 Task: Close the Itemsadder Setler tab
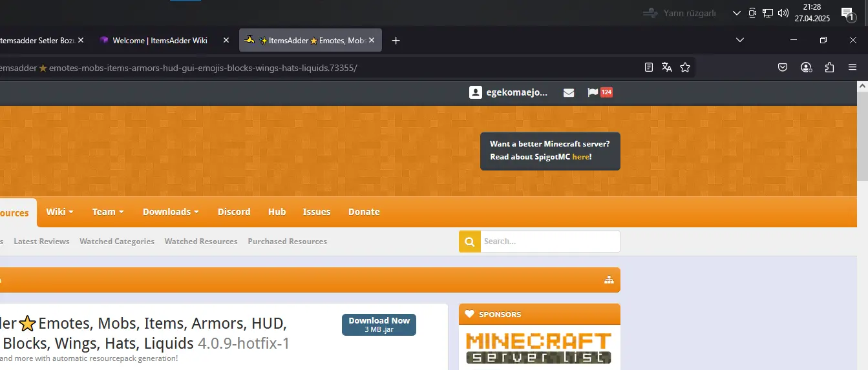(81, 40)
